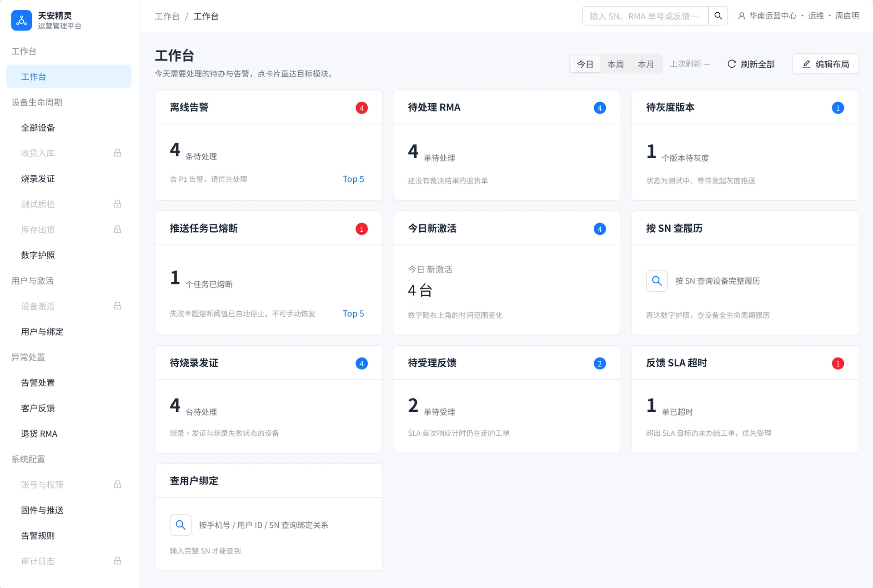Click the lock icon next to 审计日志
Viewport: 873px width, 588px height.
(117, 561)
